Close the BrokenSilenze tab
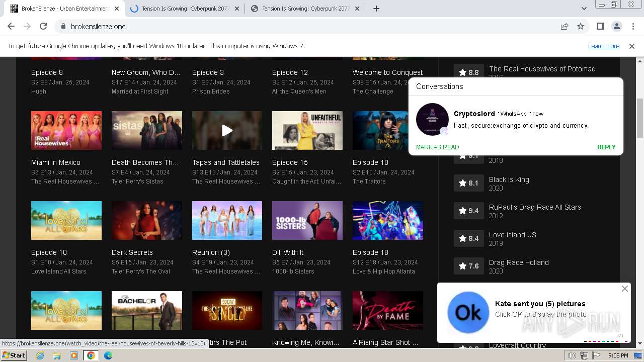644x362 pixels. pyautogui.click(x=116, y=9)
